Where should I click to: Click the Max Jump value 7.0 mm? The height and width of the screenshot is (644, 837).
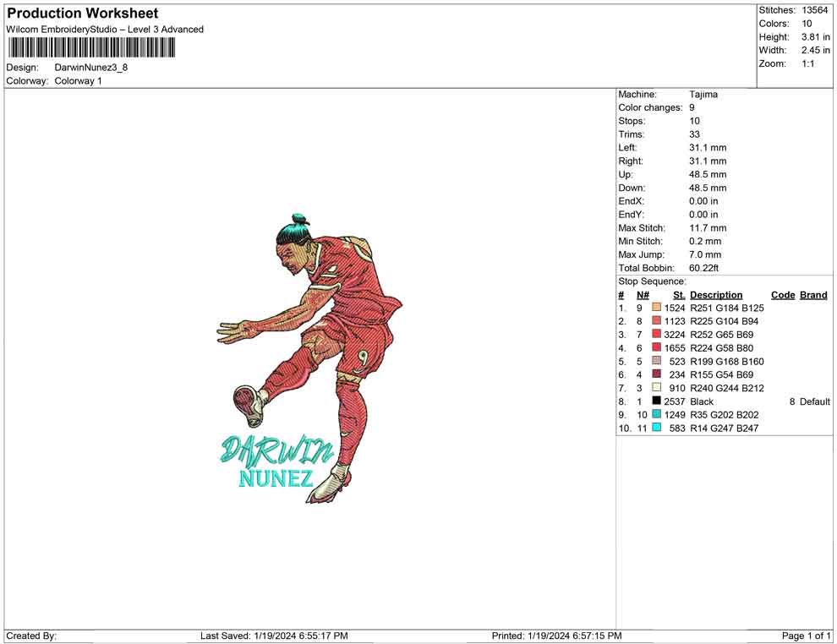[x=704, y=254]
